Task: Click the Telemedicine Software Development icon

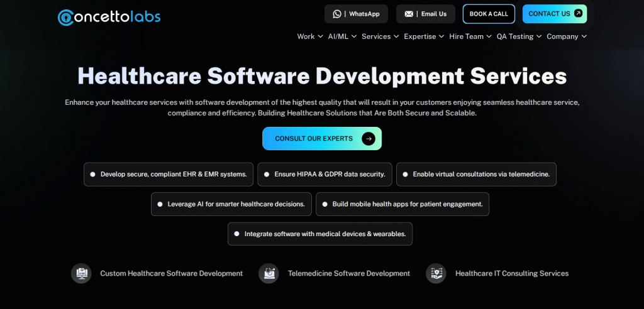Action: click(269, 273)
